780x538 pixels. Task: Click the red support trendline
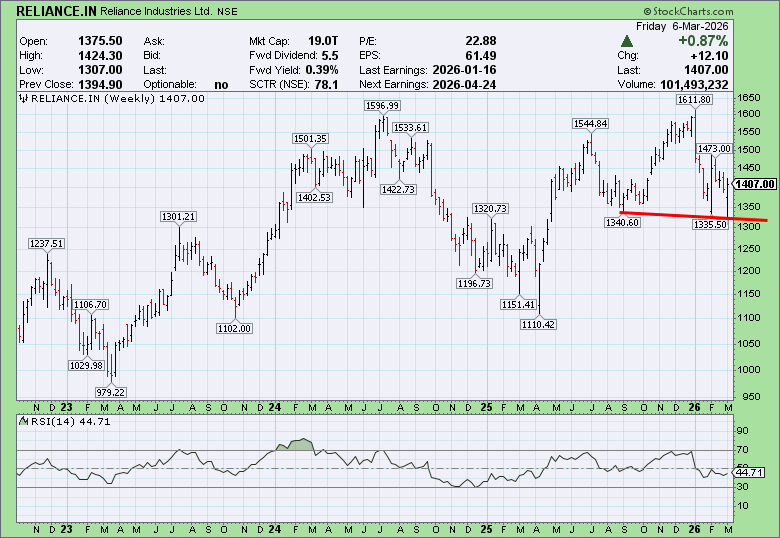coord(693,216)
